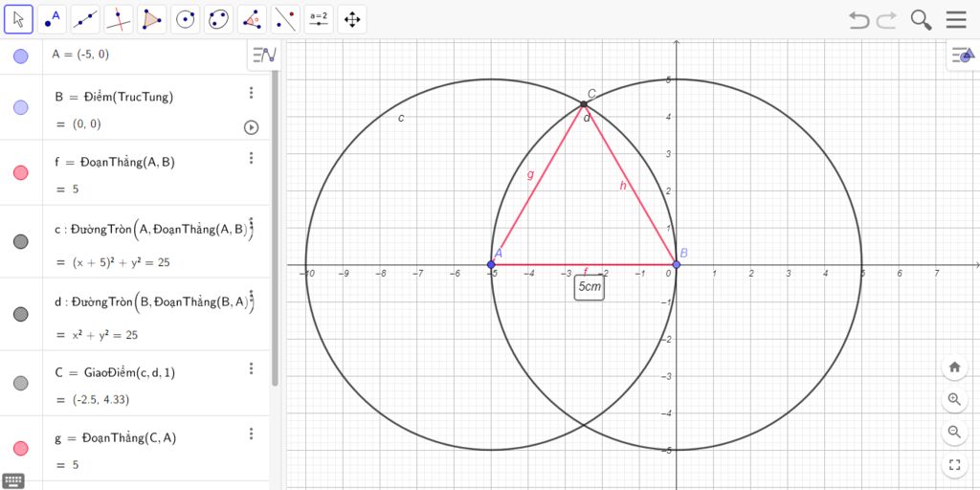Open the three-dot menu for point C
Image resolution: width=980 pixels, height=490 pixels.
coord(252,368)
